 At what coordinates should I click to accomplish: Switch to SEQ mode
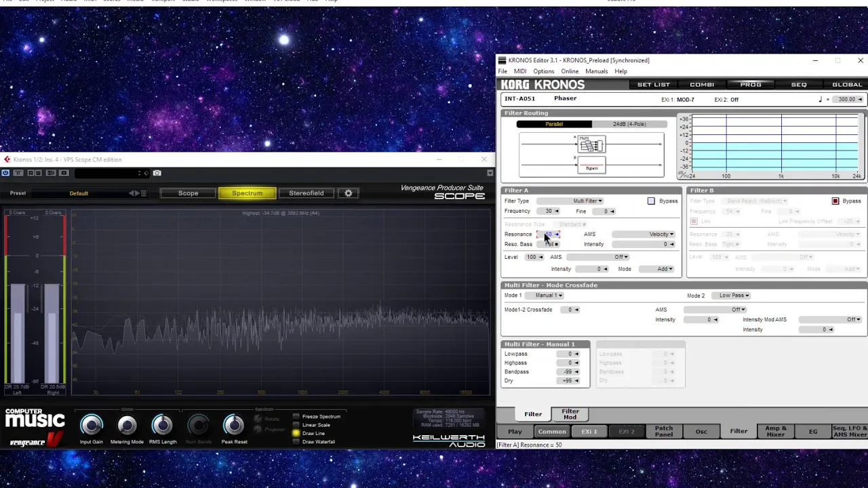click(799, 85)
